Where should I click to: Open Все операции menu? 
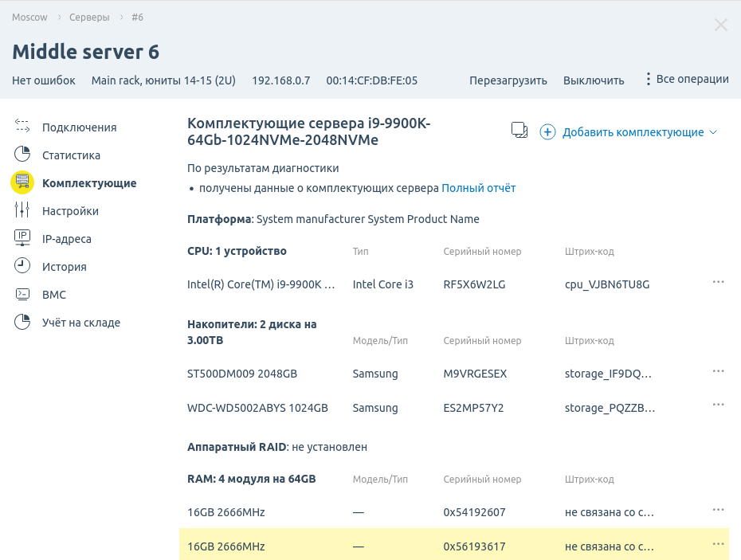[686, 79]
